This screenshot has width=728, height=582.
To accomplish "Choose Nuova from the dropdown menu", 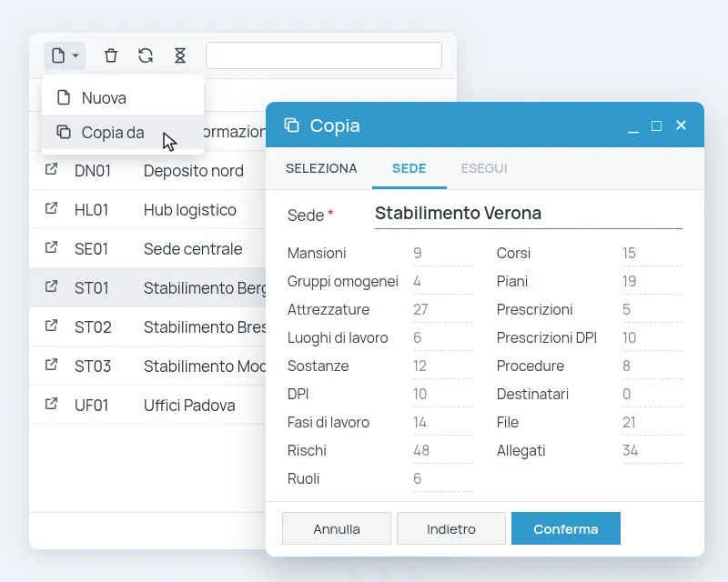I will coord(123,98).
